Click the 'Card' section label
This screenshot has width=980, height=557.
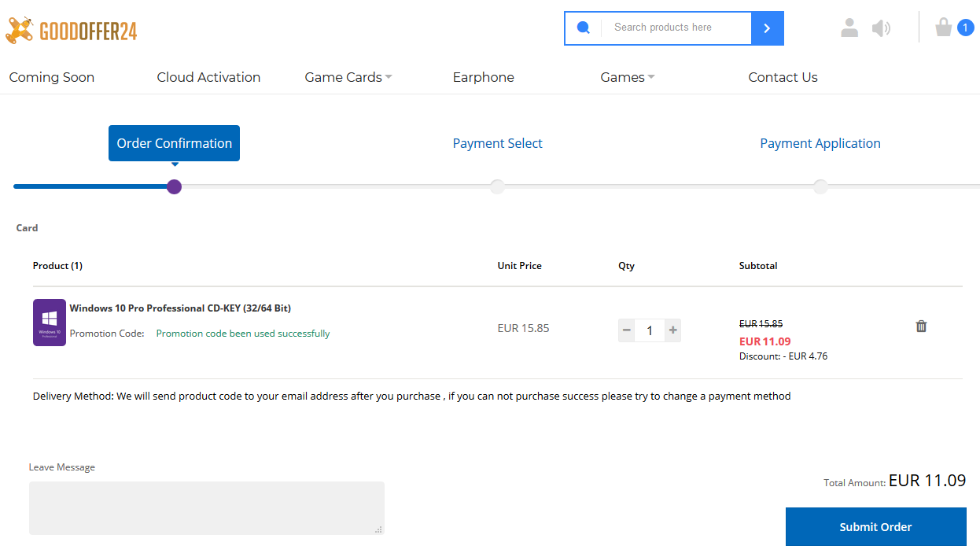click(28, 228)
